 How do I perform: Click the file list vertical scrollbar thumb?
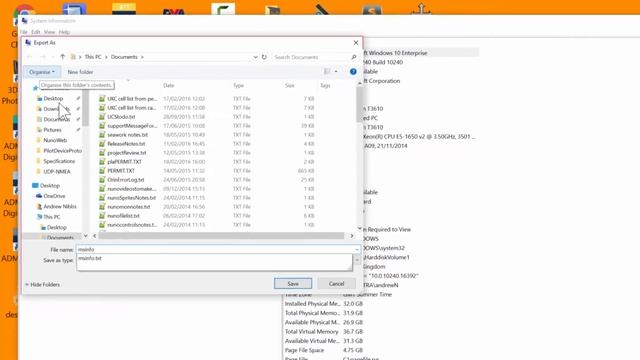359,104
